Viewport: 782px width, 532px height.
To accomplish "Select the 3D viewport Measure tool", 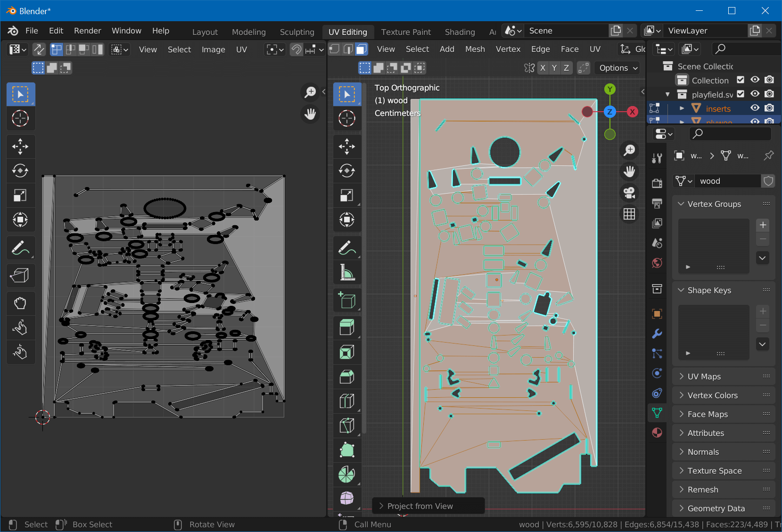I will (x=347, y=272).
